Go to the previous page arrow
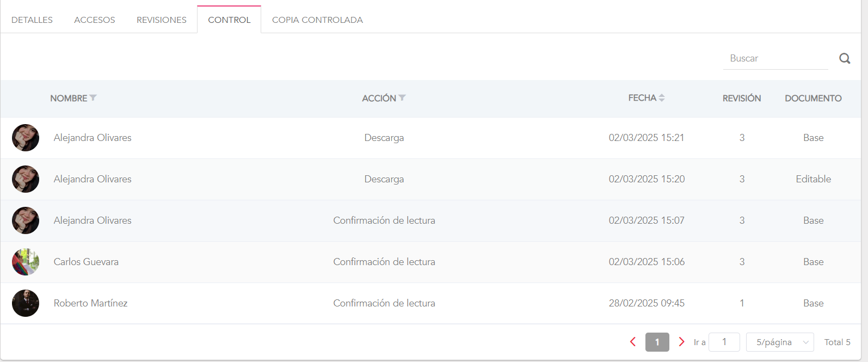 pyautogui.click(x=633, y=342)
